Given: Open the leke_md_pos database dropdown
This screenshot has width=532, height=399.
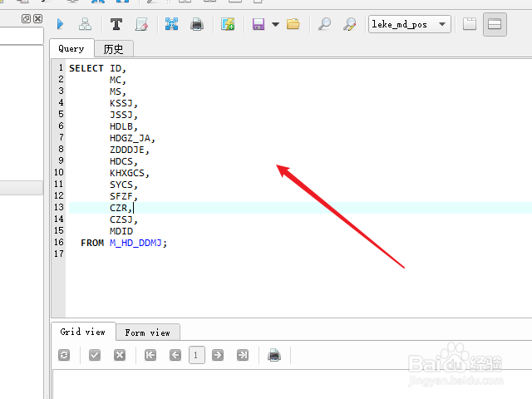Looking at the screenshot, I should coord(410,24).
